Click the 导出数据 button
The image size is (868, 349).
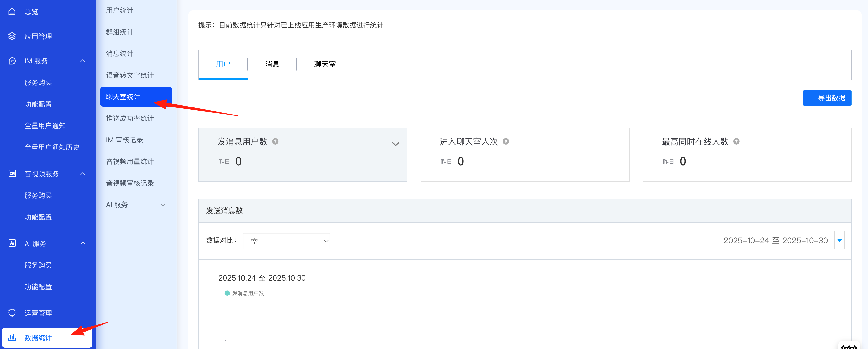827,98
